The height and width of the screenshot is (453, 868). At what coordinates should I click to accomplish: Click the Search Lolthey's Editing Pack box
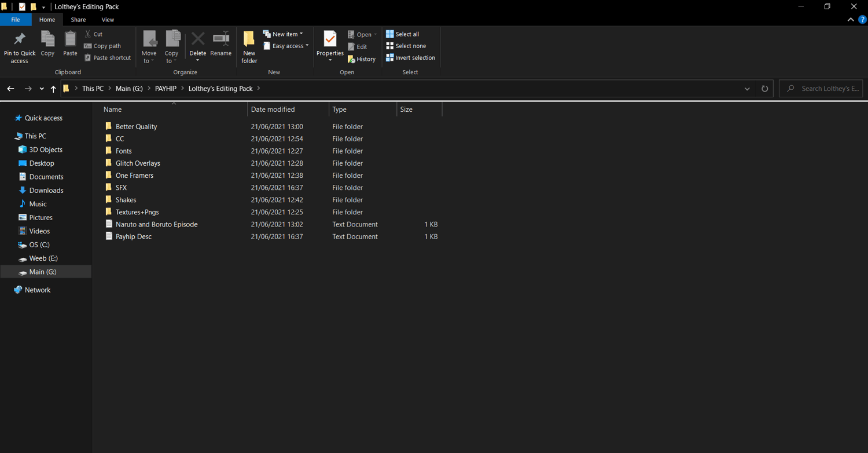tap(821, 89)
